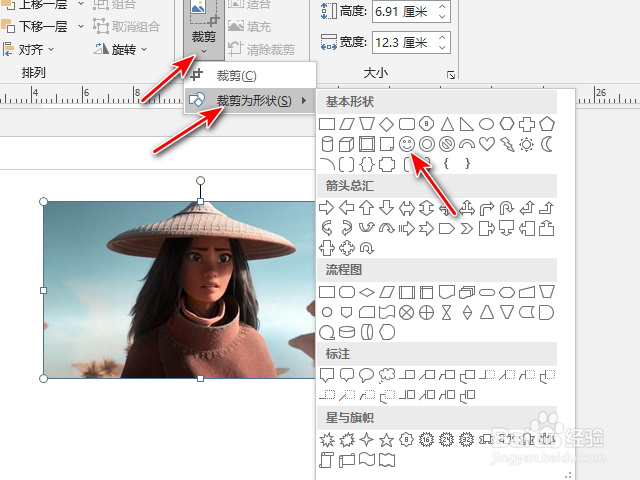Pick the cube shape

click(x=346, y=144)
